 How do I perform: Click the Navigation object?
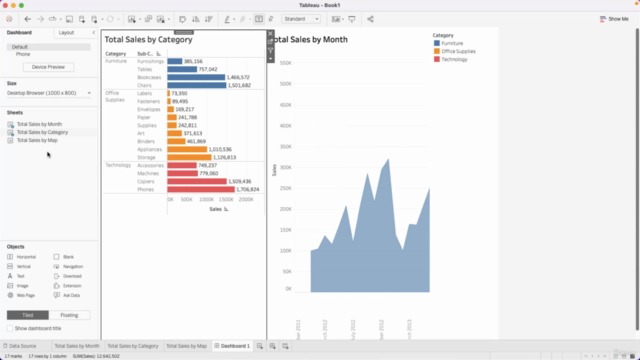pos(68,267)
